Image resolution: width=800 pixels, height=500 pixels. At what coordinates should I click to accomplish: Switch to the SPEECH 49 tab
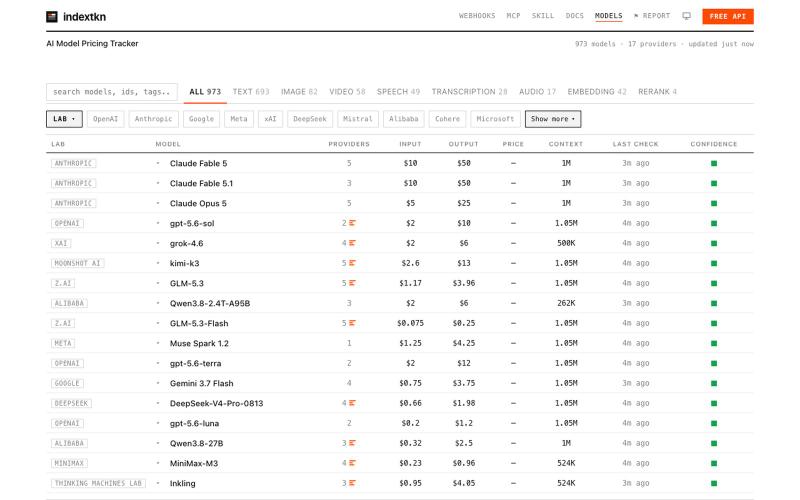pyautogui.click(x=398, y=92)
